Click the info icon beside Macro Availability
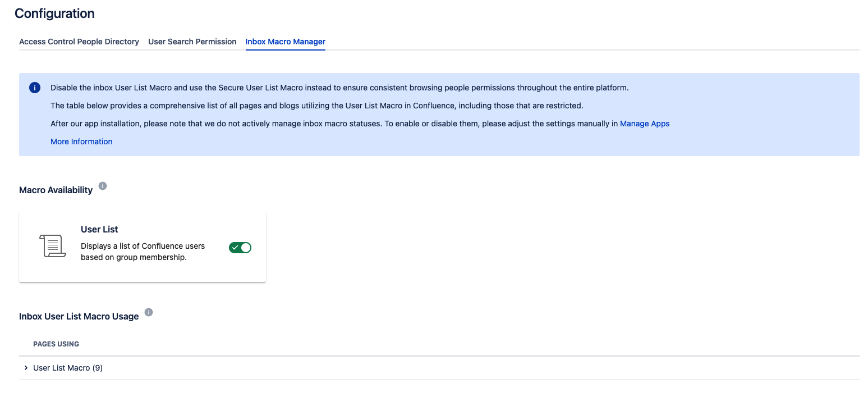868x397 pixels. [103, 186]
